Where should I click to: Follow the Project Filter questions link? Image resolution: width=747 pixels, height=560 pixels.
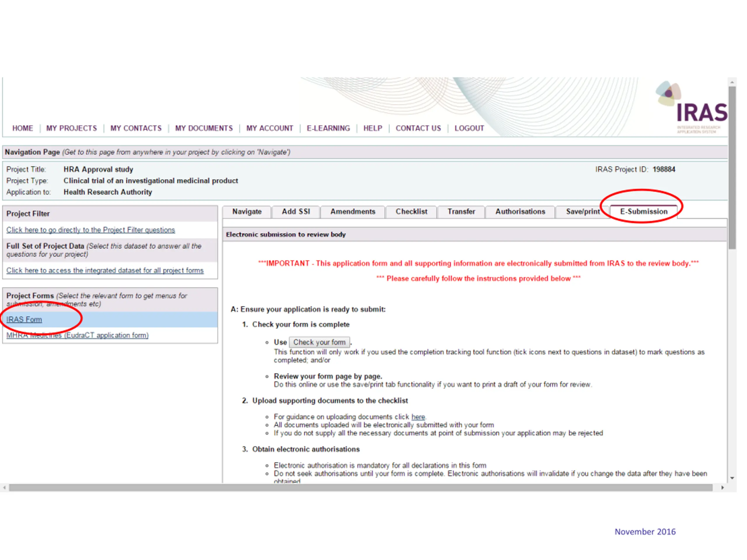[x=90, y=230]
